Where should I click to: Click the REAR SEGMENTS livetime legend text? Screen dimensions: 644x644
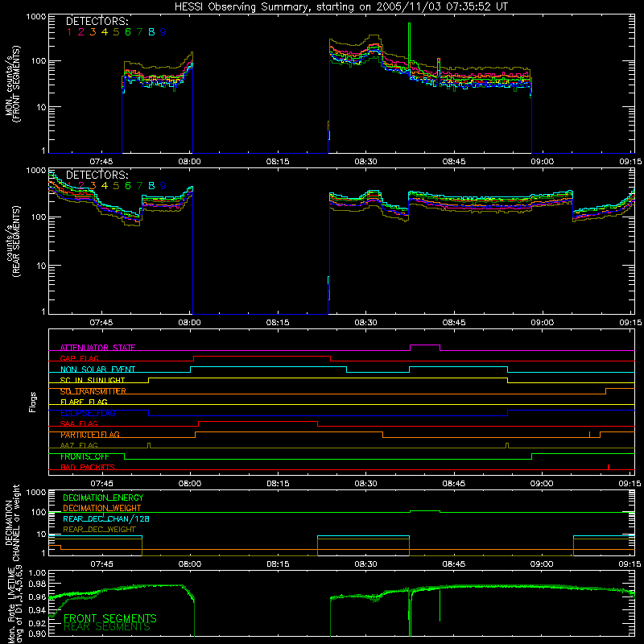tap(107, 627)
